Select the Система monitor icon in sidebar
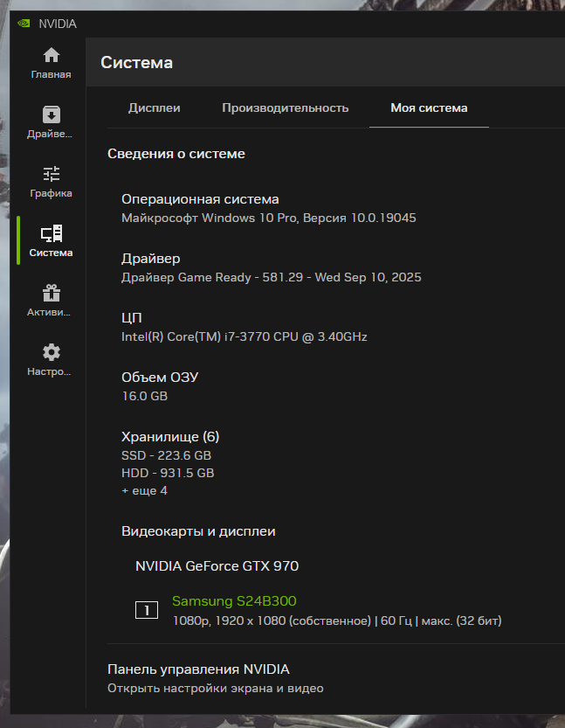565x728 pixels. [51, 233]
